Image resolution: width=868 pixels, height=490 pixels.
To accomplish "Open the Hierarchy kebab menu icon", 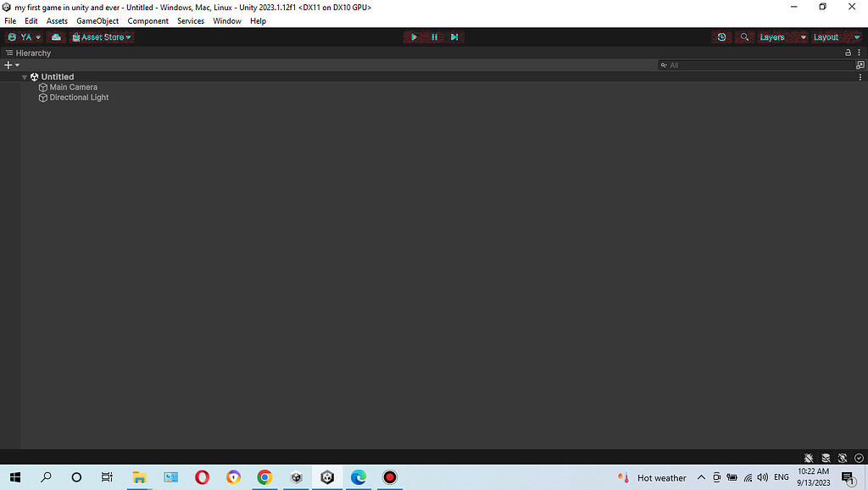I will pyautogui.click(x=859, y=53).
